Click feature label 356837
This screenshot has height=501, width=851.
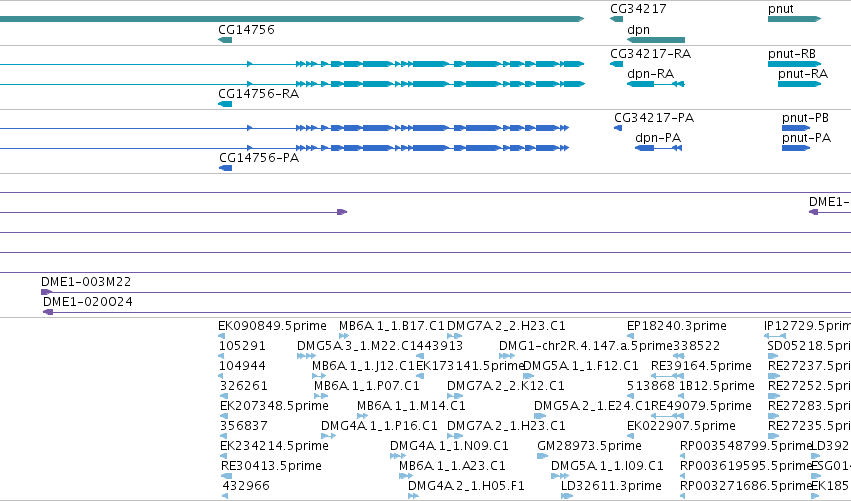pos(244,426)
